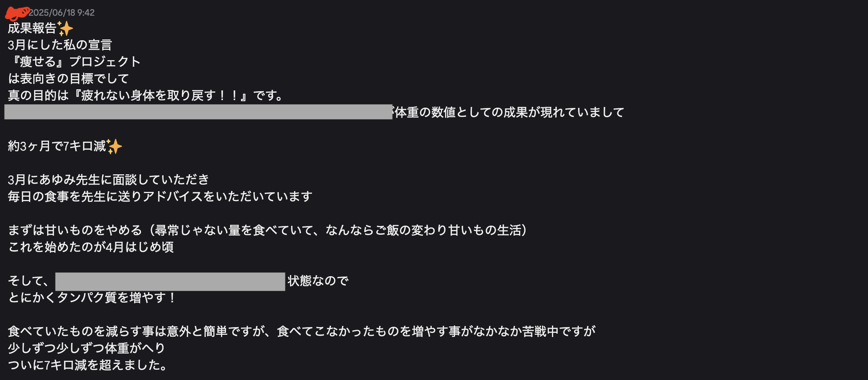The width and height of the screenshot is (868, 380).
Task: Click the line とにかくタンパク質を増やす！
Action: 92,298
